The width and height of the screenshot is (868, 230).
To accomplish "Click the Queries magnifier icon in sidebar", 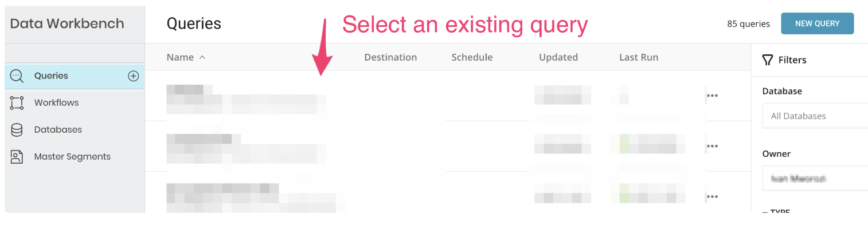I will click(17, 76).
